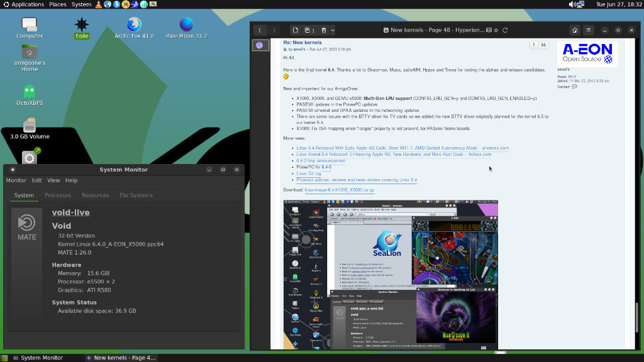Screen dimensions: 644x362
Task: Open the itsfoss Linux Kernel 6.4 link
Action: [x=394, y=155]
